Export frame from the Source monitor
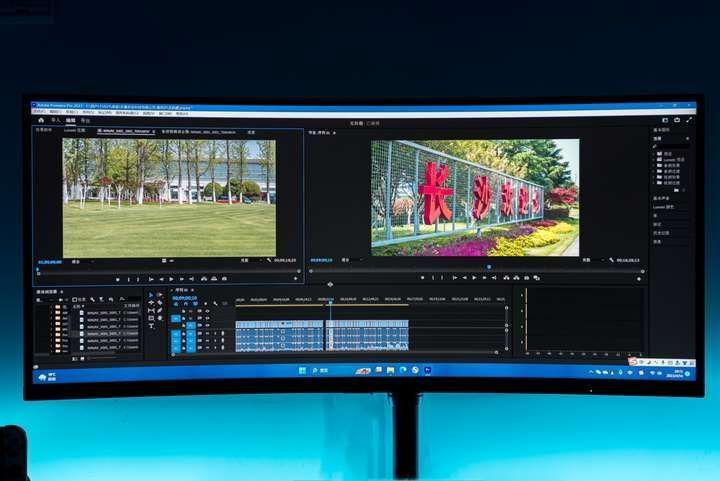 [x=224, y=279]
